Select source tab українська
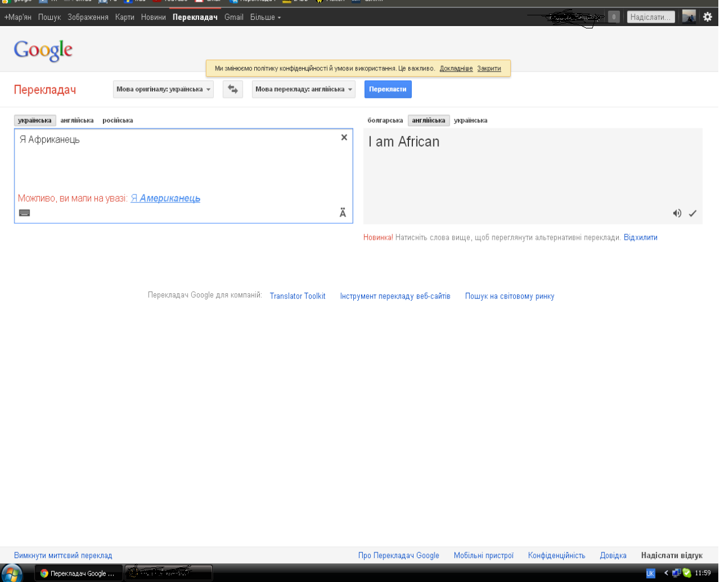This screenshot has width=728, height=582. point(35,120)
